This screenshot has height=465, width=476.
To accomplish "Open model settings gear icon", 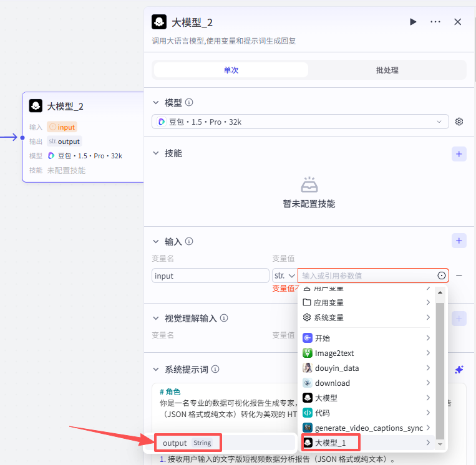I will pyautogui.click(x=459, y=122).
